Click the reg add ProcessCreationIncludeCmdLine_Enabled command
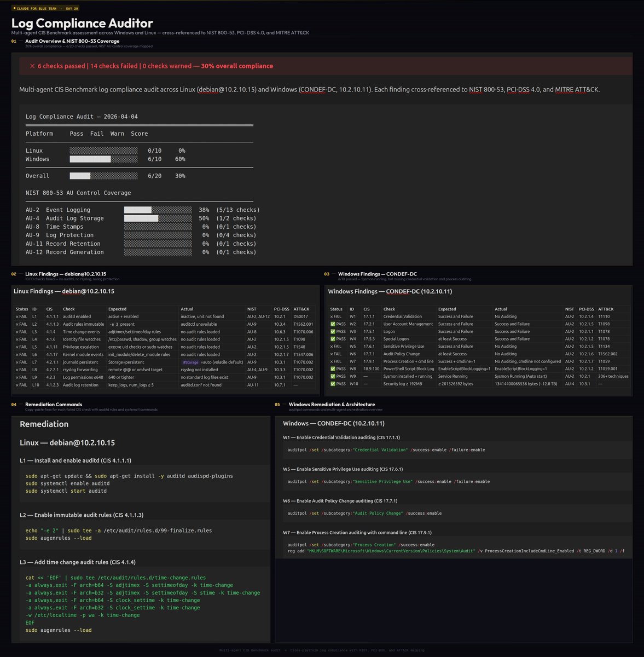The height and width of the screenshot is (657, 644). pyautogui.click(x=456, y=551)
